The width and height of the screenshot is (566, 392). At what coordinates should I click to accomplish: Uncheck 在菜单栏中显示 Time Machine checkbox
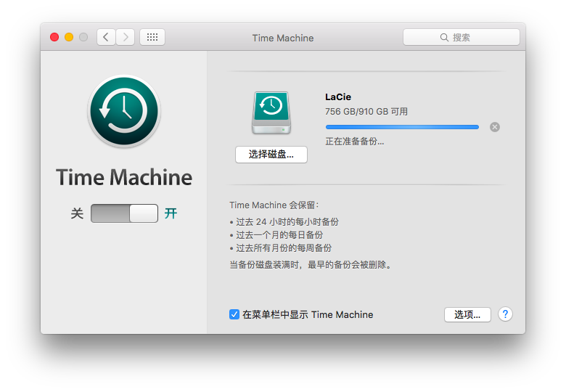point(234,314)
